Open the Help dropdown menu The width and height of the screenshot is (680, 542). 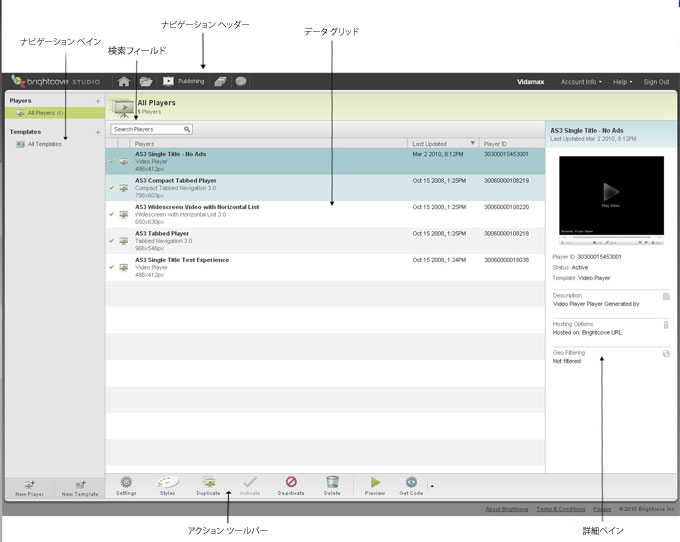tap(622, 82)
